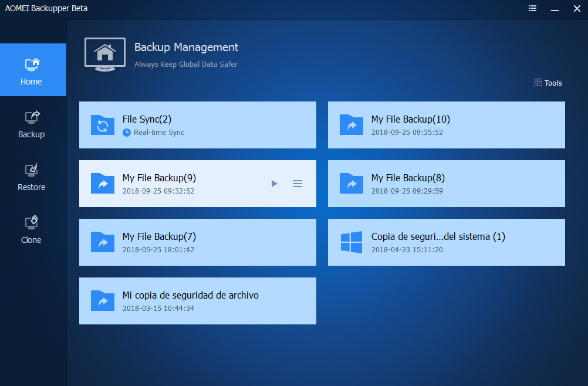The height and width of the screenshot is (386, 588).
Task: Select the Restore sidebar icon
Action: point(31,170)
